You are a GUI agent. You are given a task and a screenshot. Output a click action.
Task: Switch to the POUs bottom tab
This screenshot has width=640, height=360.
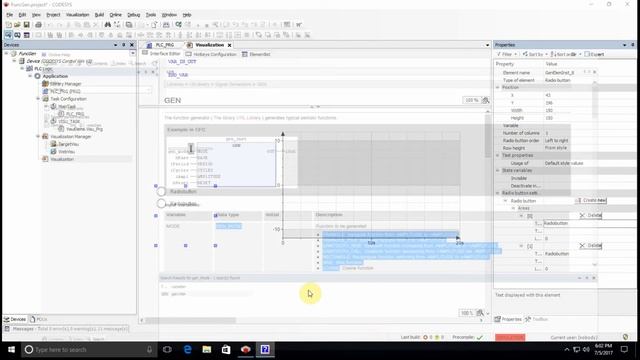[x=39, y=319]
